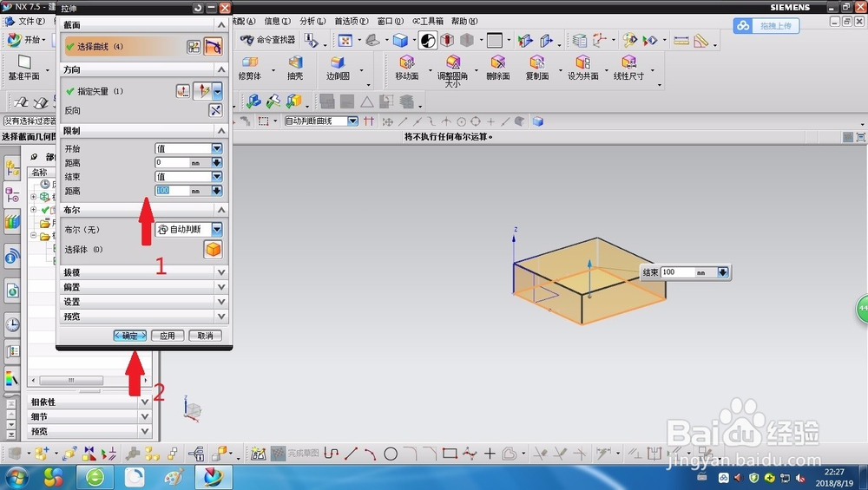Image resolution: width=868 pixels, height=490 pixels.
Task: Collapse the 布尔 boolean section
Action: point(220,210)
